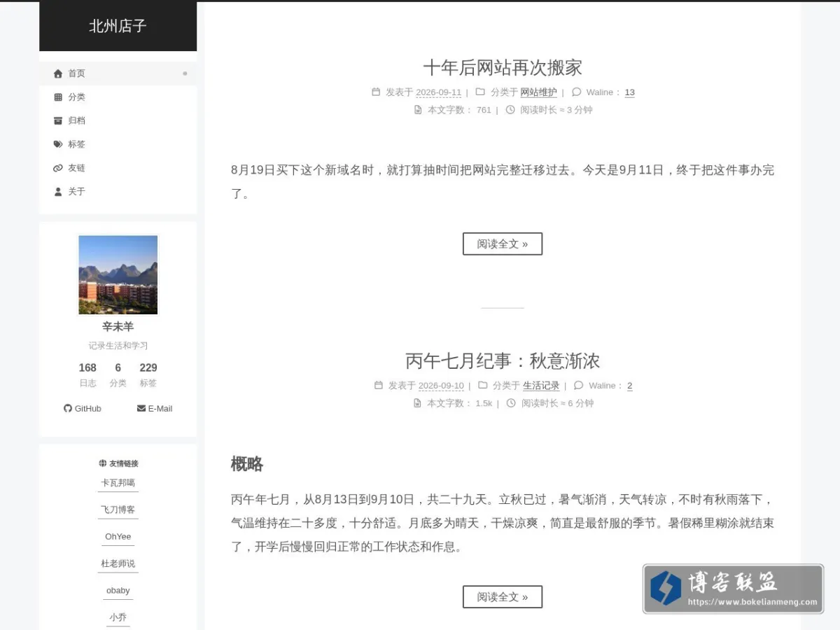This screenshot has width=840, height=630.
Task: Click the Waline comment count 2
Action: 629,386
